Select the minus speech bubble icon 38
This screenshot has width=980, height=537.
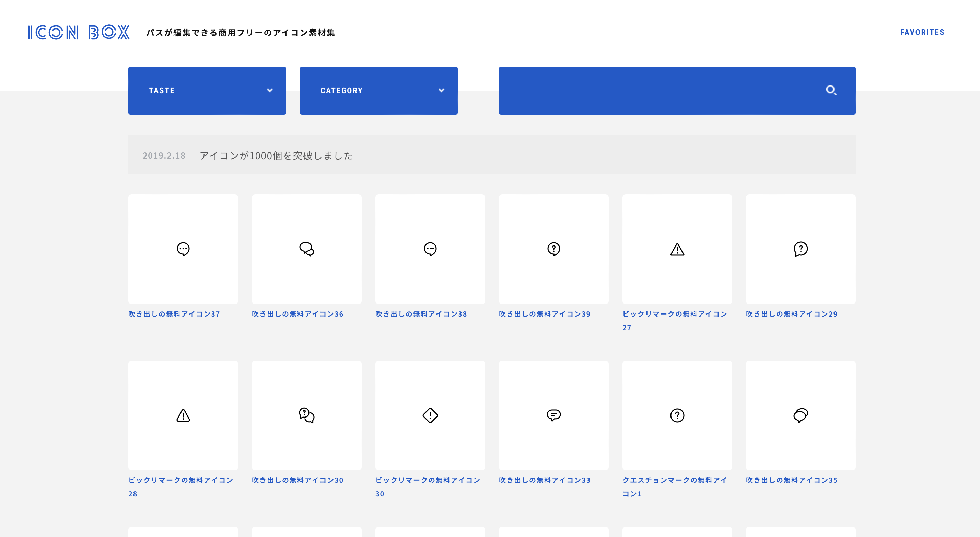[430, 249]
